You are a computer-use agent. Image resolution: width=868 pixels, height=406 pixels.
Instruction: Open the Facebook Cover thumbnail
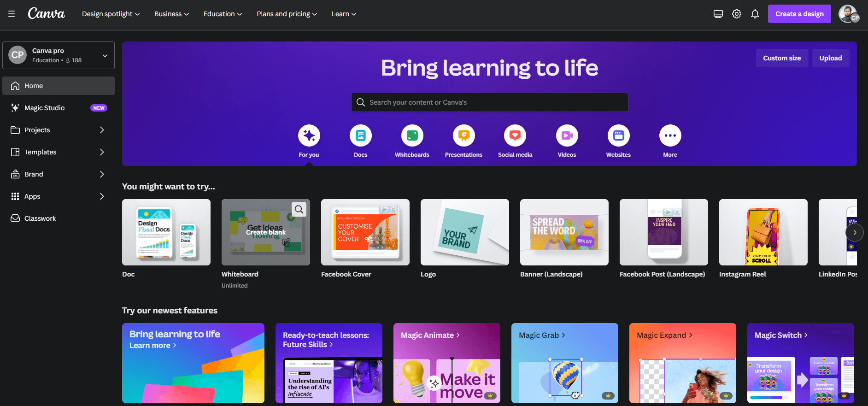tap(365, 232)
